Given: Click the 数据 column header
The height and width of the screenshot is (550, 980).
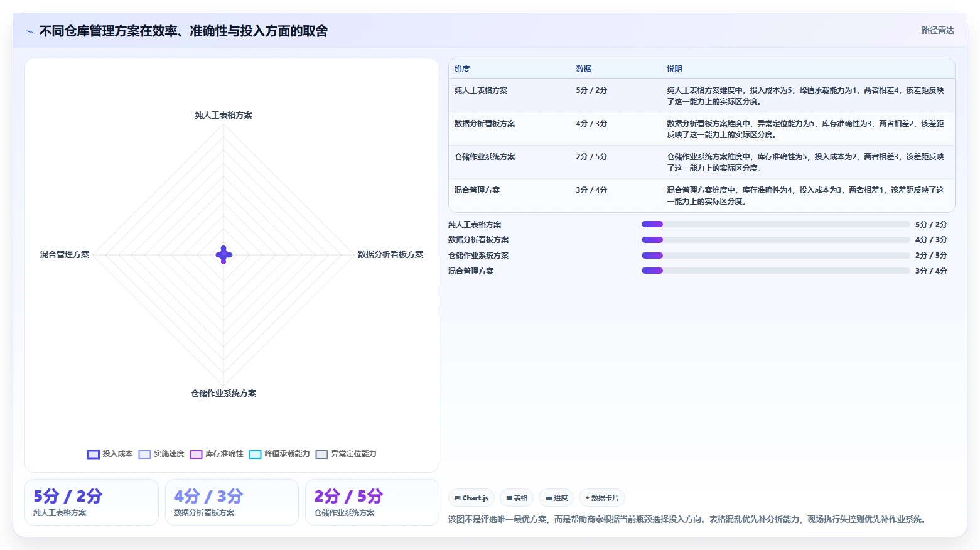Looking at the screenshot, I should click(x=584, y=69).
